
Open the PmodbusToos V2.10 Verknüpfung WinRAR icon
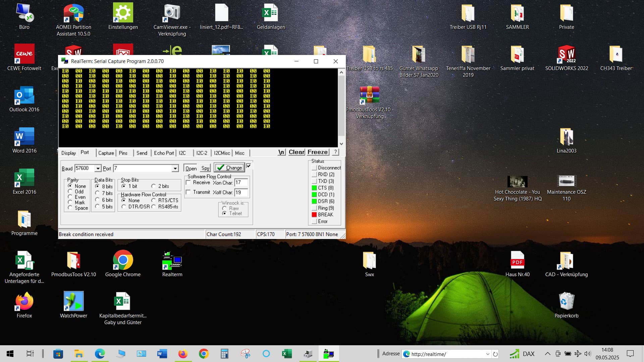(369, 102)
